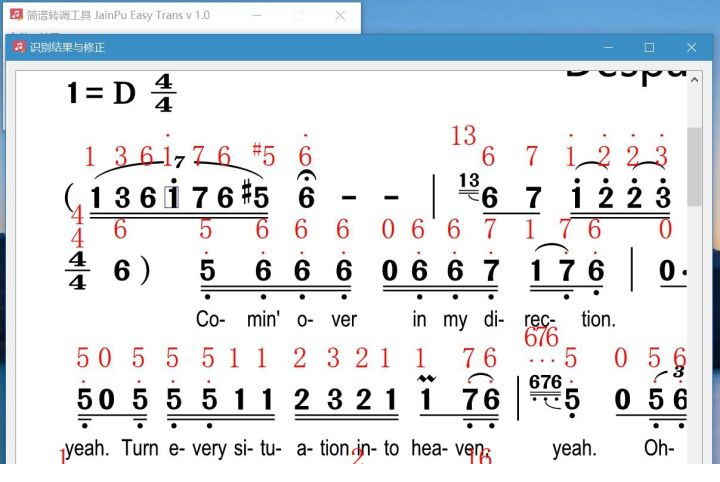Click the 识别结果与修正 window title text
This screenshot has height=482, width=720.
(68, 47)
